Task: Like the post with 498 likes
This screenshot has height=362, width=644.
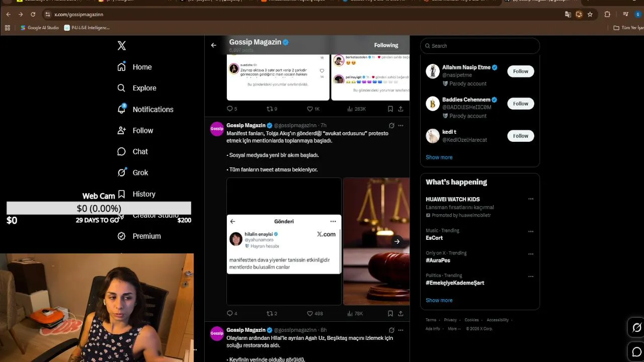Action: [314, 313]
